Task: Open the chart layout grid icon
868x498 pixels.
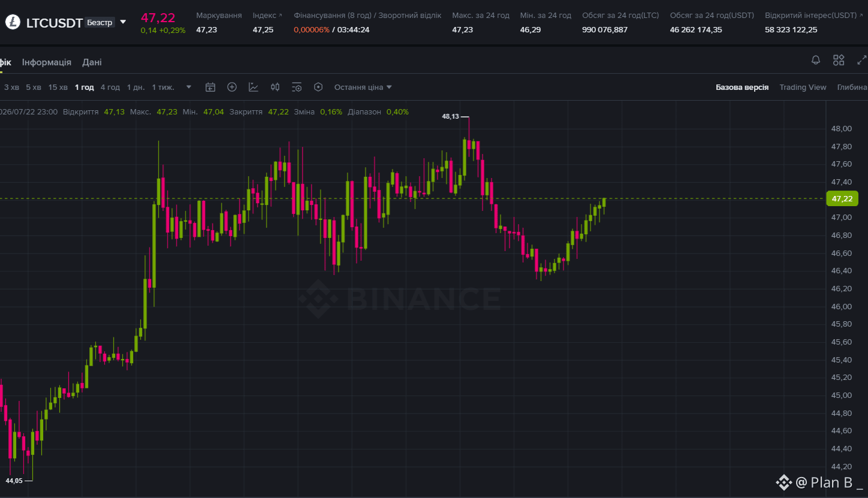Action: tap(839, 60)
